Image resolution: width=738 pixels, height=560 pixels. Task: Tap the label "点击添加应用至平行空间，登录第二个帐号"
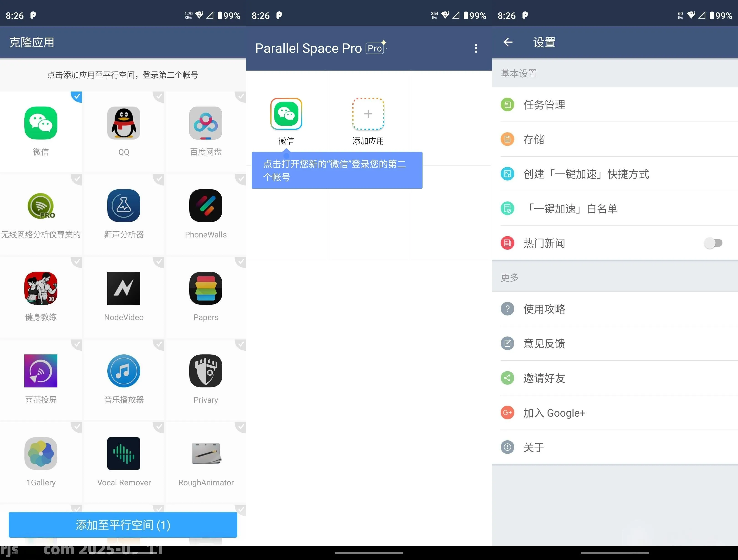[x=123, y=75]
